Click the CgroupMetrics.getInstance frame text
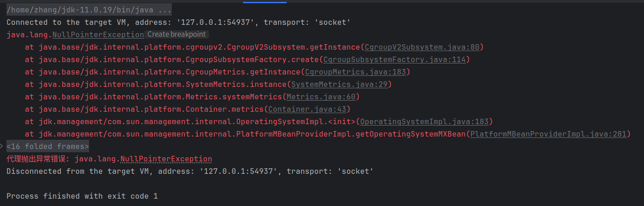This screenshot has width=644, height=206. (x=243, y=72)
